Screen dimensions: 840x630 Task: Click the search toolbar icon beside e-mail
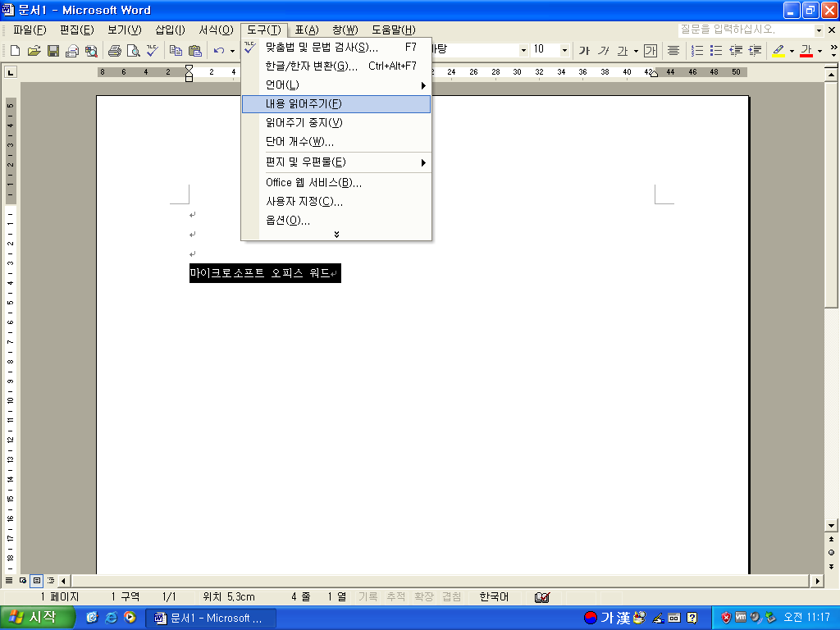click(x=91, y=51)
